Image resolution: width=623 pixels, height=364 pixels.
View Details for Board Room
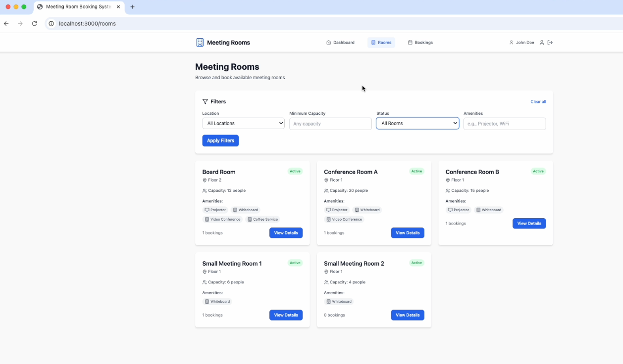pyautogui.click(x=286, y=233)
